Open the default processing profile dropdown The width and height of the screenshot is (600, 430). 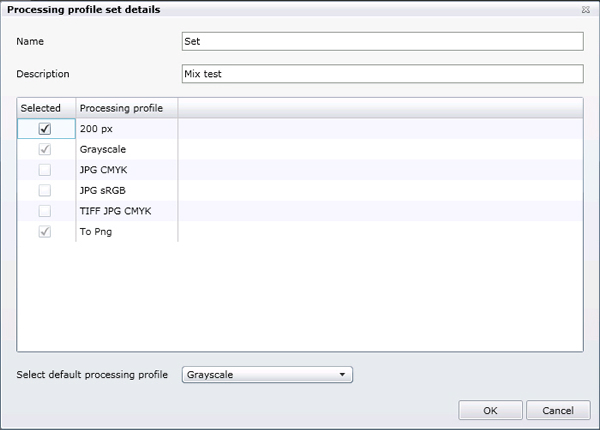point(267,375)
